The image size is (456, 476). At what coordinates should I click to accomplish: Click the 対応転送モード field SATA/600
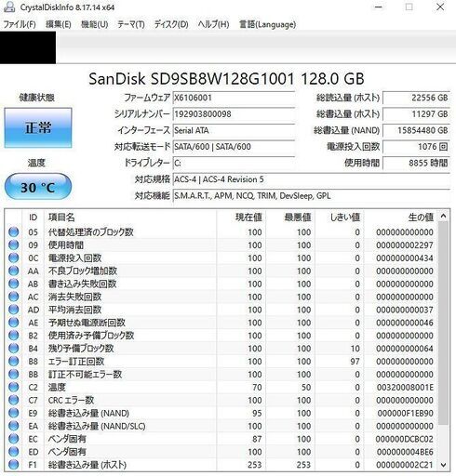[234, 147]
